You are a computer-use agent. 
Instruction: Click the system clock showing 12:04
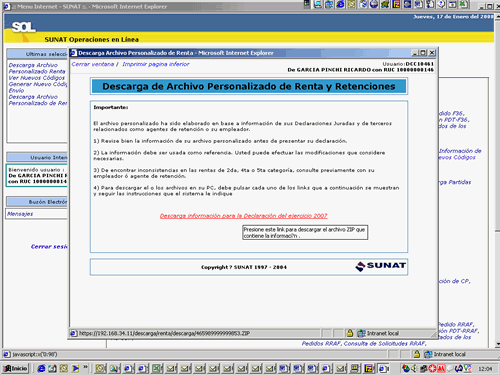(485, 369)
